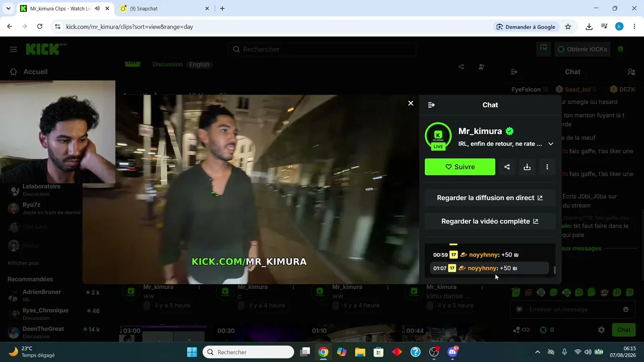Open chat settings gear
The height and width of the screenshot is (362, 644).
[x=601, y=330]
